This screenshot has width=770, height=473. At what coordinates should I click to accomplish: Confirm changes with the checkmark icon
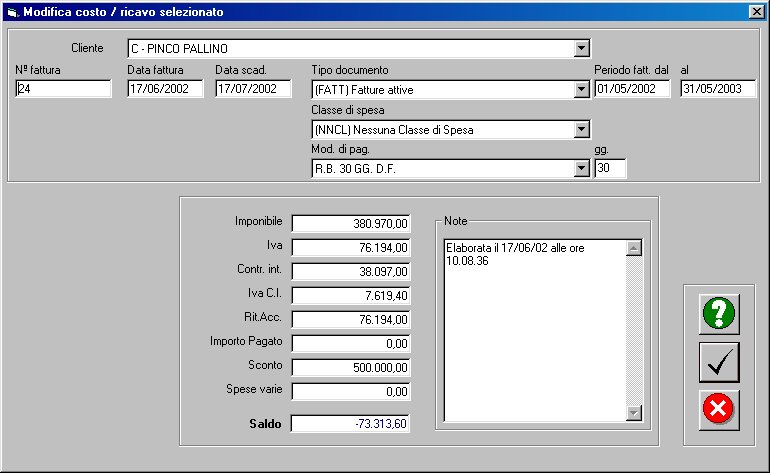[x=719, y=362]
